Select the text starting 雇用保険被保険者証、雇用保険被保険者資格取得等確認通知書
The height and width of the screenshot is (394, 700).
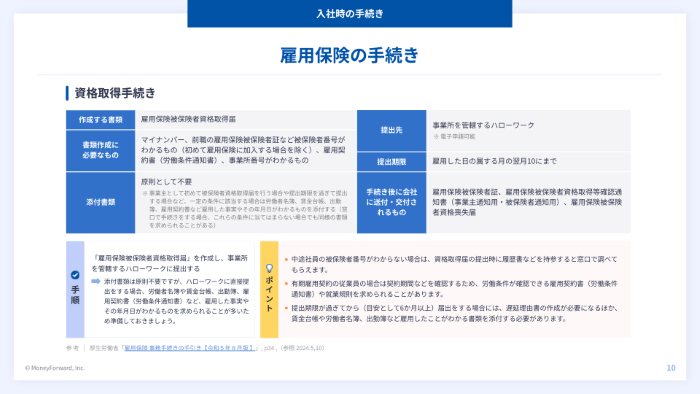click(527, 202)
